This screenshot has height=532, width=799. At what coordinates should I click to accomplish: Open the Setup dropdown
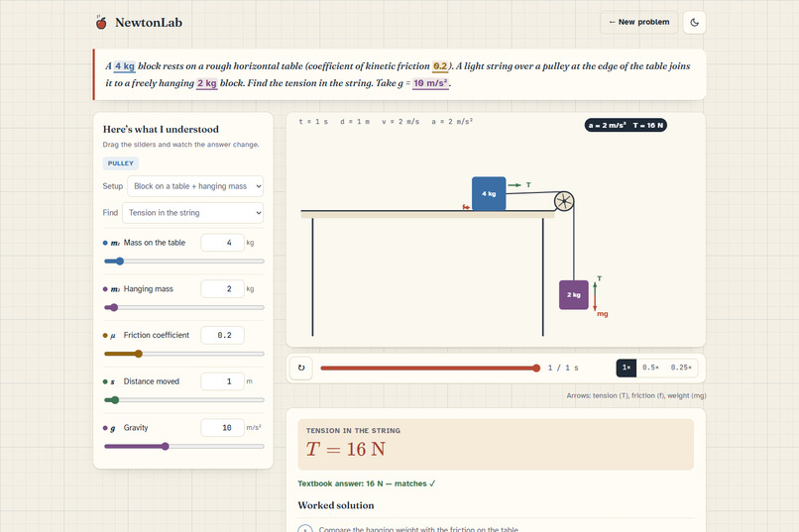tap(195, 186)
